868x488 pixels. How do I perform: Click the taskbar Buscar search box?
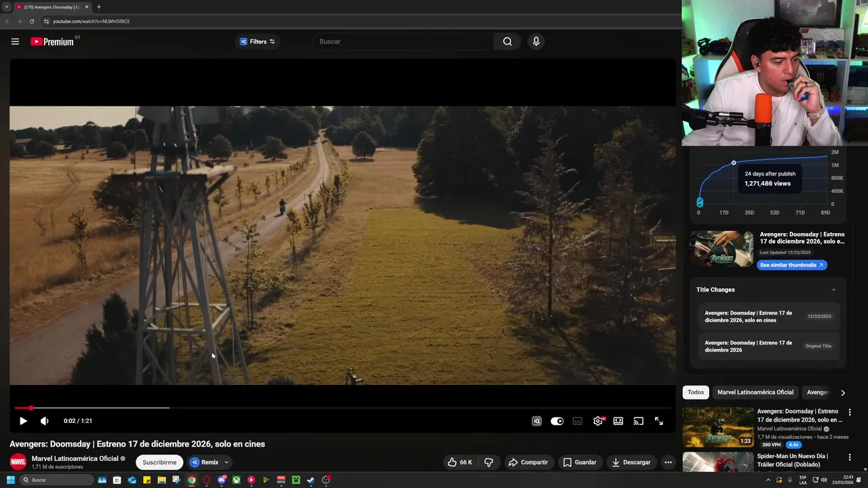tap(56, 480)
